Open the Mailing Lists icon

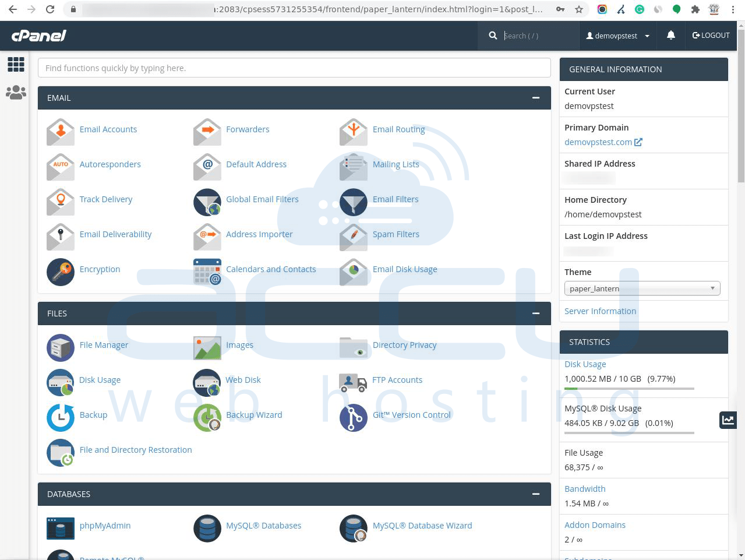click(x=354, y=167)
